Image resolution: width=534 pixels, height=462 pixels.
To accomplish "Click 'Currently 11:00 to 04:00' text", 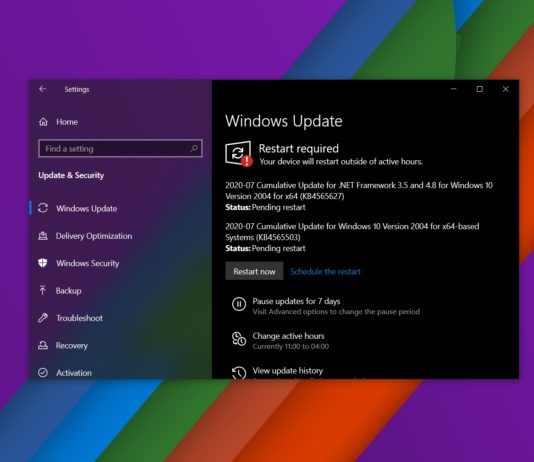I will (291, 346).
